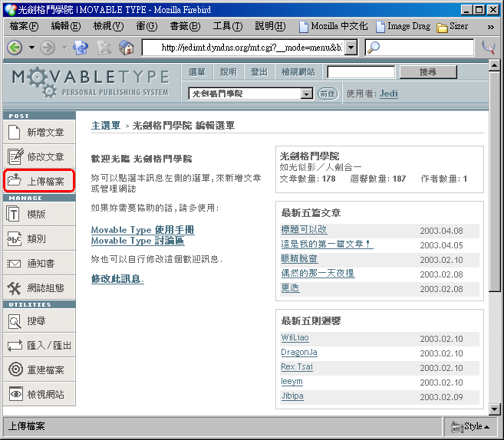The image size is (504, 440).
Task: Open 模版 (templates) in sidebar
Action: [x=39, y=214]
